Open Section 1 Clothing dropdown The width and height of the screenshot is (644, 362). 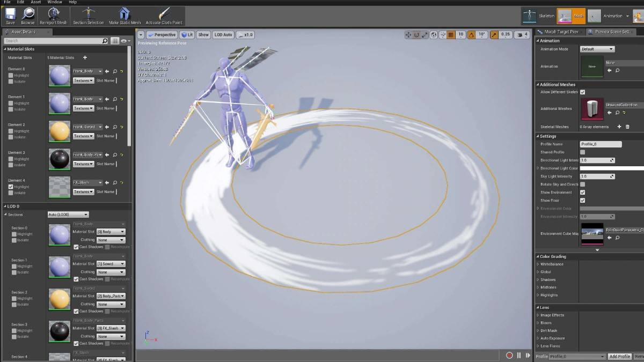click(111, 272)
